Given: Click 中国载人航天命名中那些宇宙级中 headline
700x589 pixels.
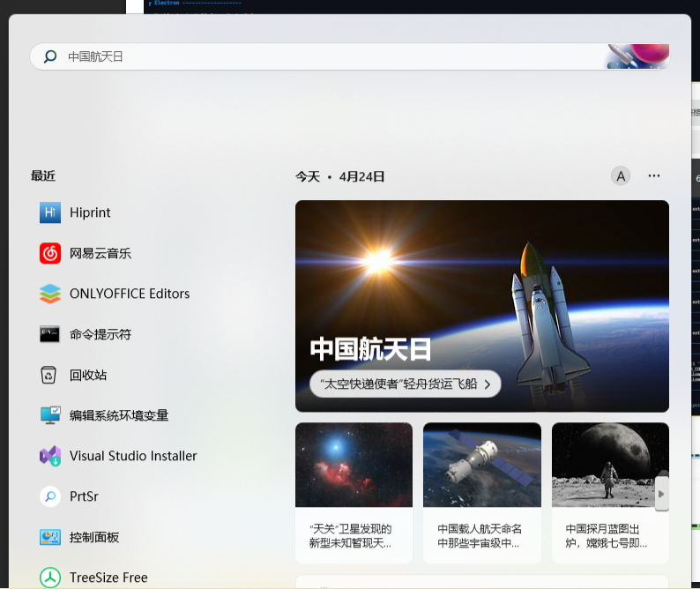Looking at the screenshot, I should [x=480, y=536].
